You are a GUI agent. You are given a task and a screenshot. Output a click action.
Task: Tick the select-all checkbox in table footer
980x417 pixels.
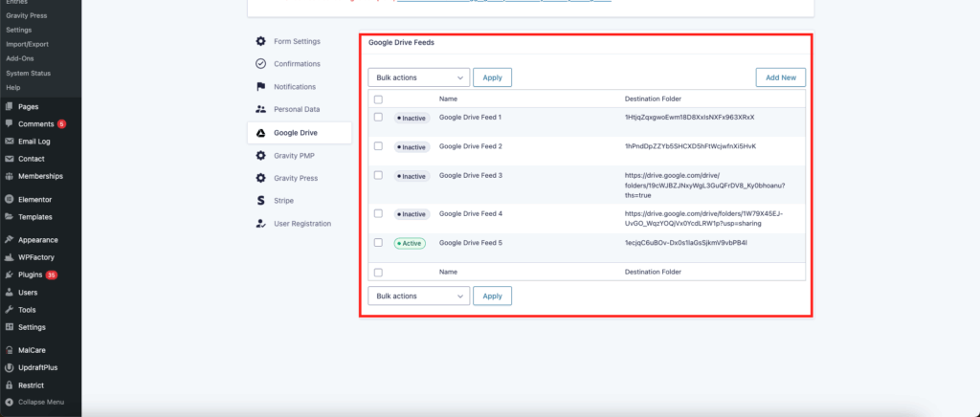[x=378, y=273]
